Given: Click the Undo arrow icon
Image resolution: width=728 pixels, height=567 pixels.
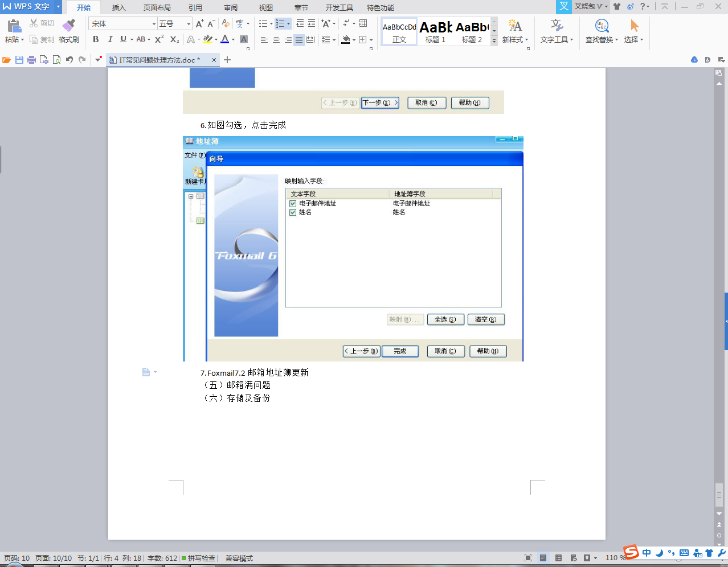Looking at the screenshot, I should tap(69, 60).
